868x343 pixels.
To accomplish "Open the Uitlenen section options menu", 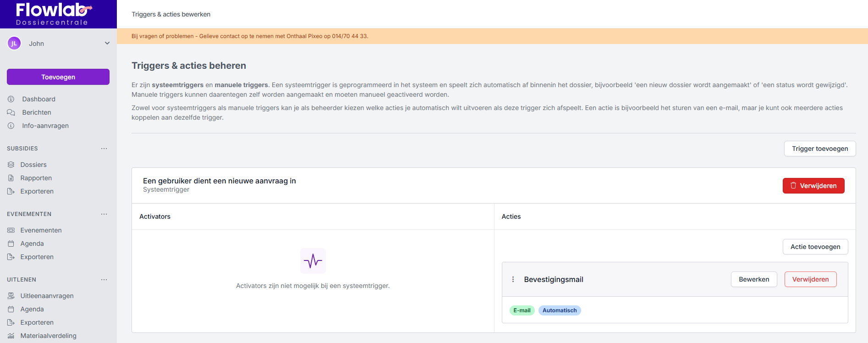I will pyautogui.click(x=104, y=280).
